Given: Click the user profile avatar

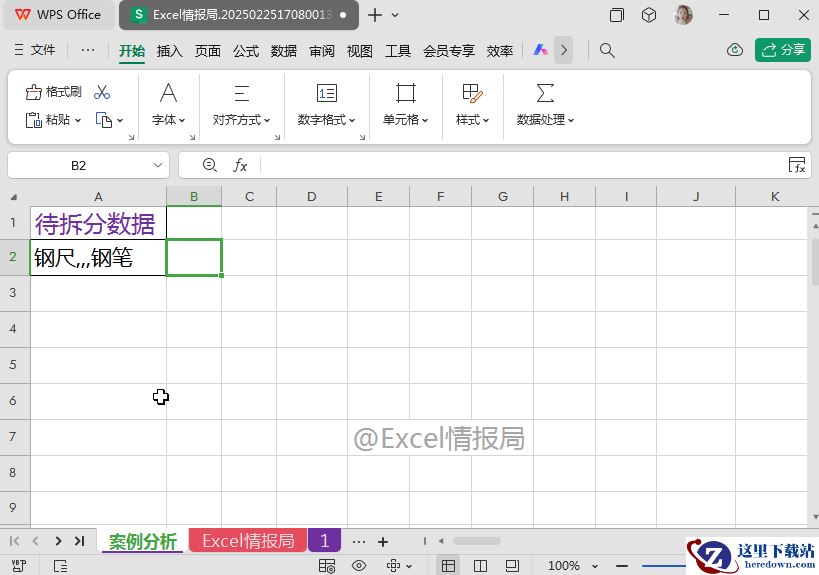Looking at the screenshot, I should tap(683, 15).
